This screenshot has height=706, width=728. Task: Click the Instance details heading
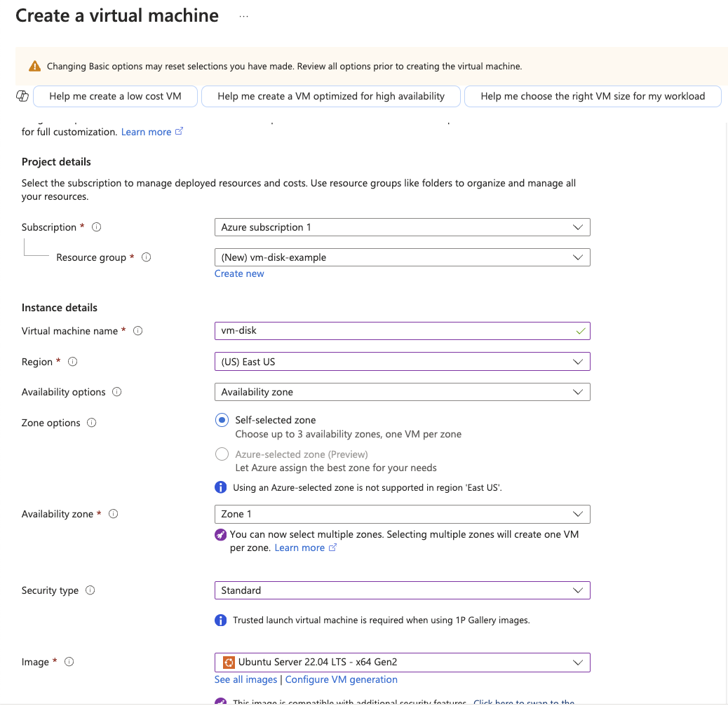click(60, 307)
